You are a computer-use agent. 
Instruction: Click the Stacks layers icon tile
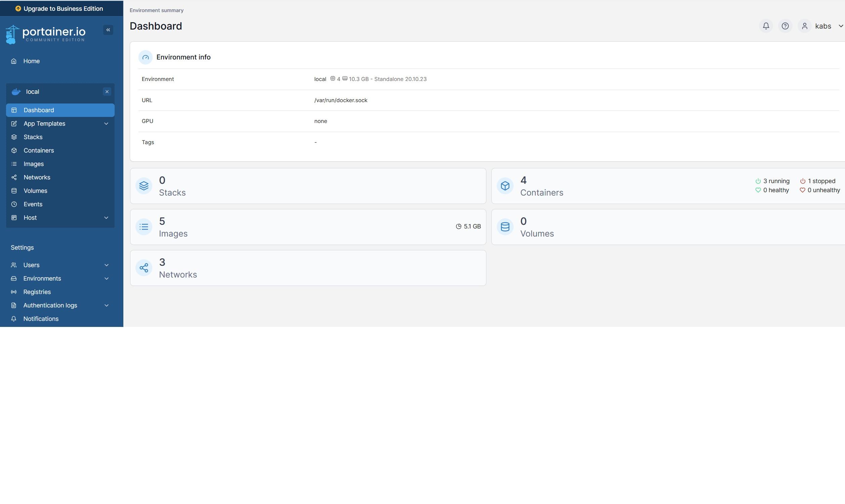click(144, 186)
